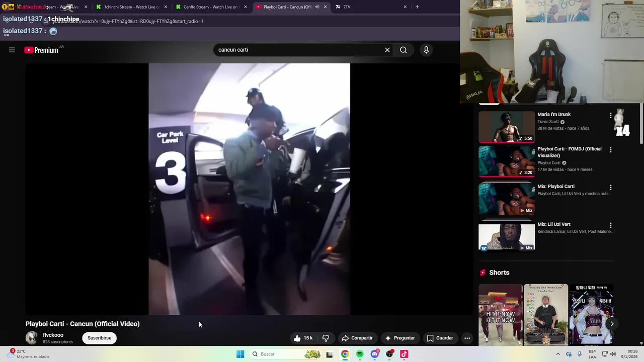Close the 7TV tab
Viewport: 644px width, 362px height.
405,7
